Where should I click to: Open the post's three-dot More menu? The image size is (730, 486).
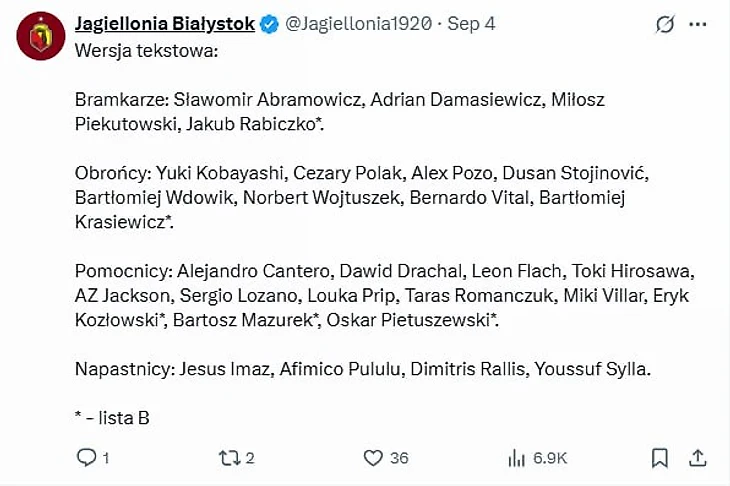click(x=703, y=24)
